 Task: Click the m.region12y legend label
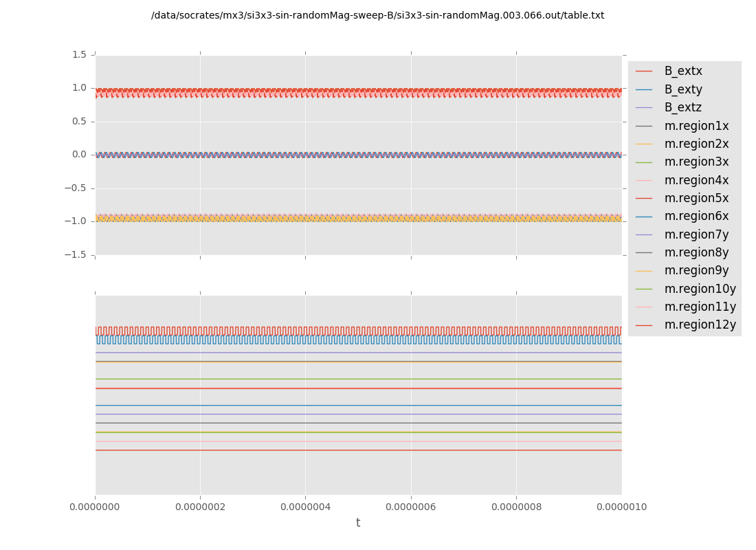[x=700, y=325]
